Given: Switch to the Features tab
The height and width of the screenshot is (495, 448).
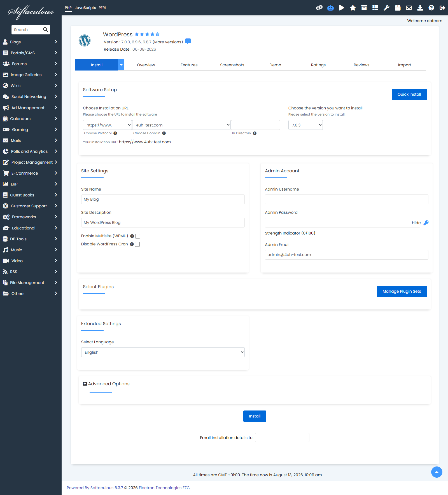Looking at the screenshot, I should coord(189,65).
